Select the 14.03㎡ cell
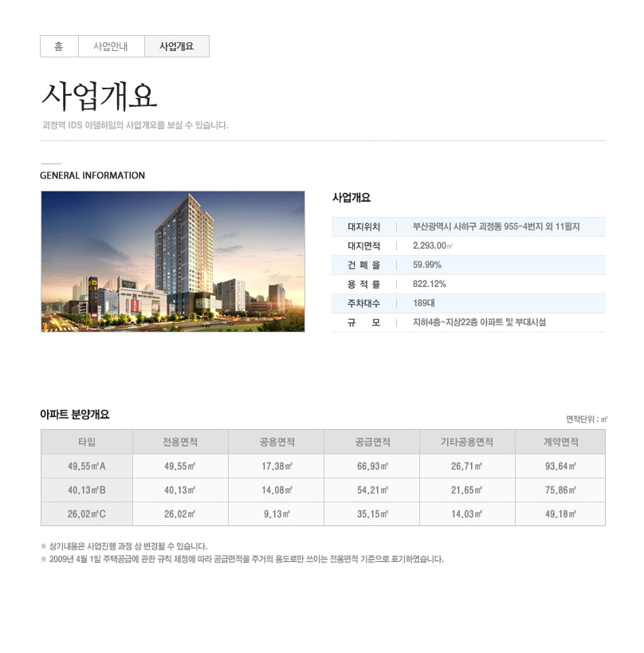 pyautogui.click(x=468, y=514)
